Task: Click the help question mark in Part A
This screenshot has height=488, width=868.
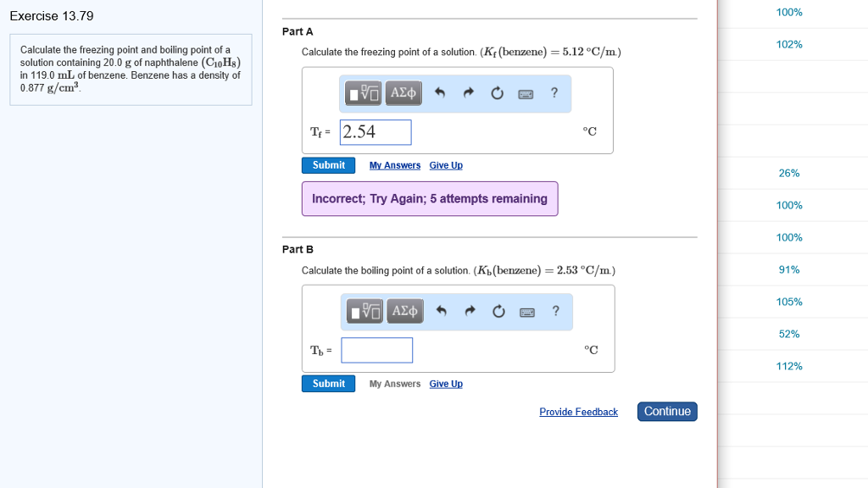Action: 554,93
